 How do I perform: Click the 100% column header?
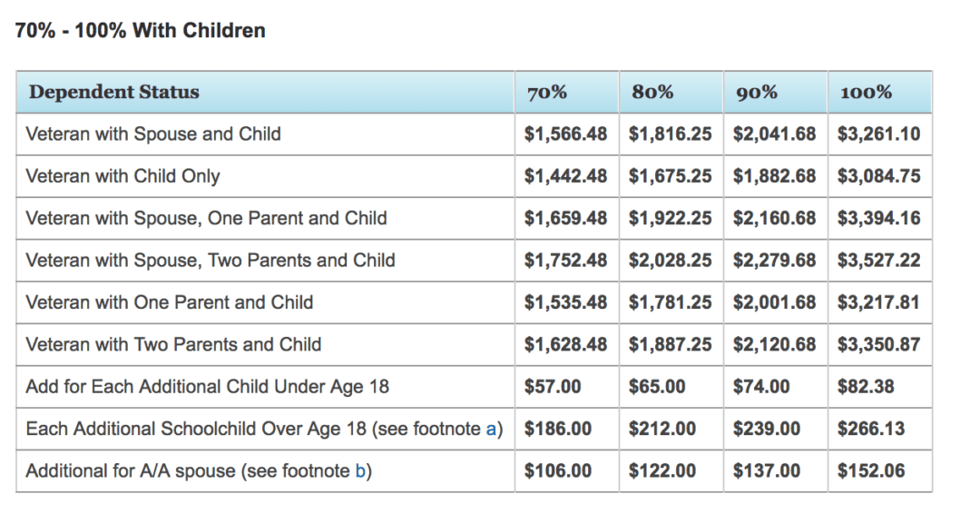point(866,92)
